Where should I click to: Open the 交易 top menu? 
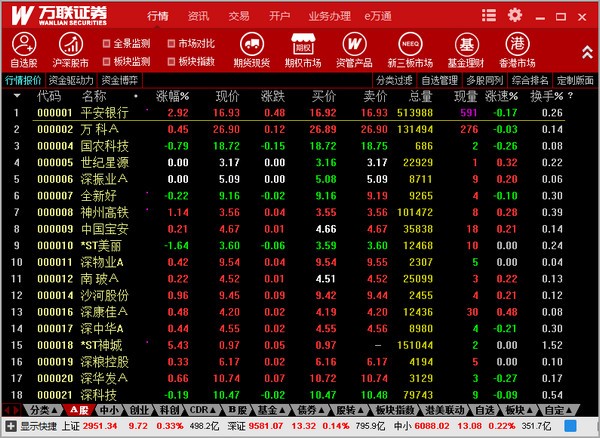[x=239, y=16]
